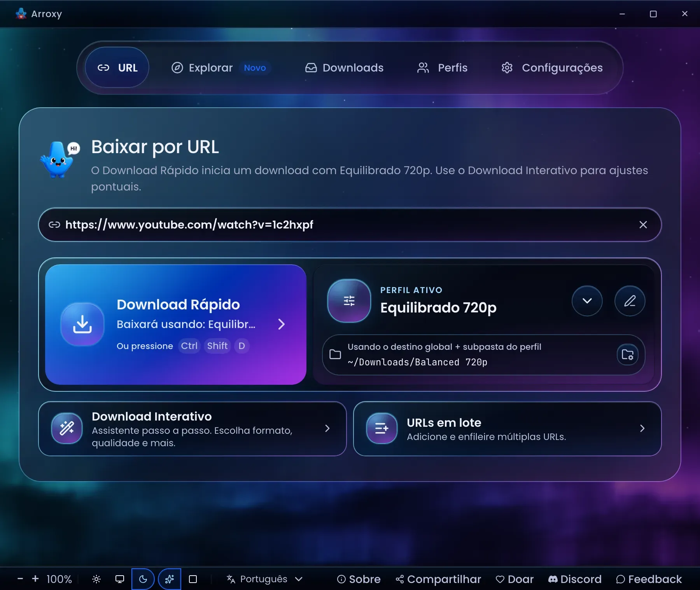Select dark theme moon icon
The image size is (700, 590).
click(x=143, y=579)
